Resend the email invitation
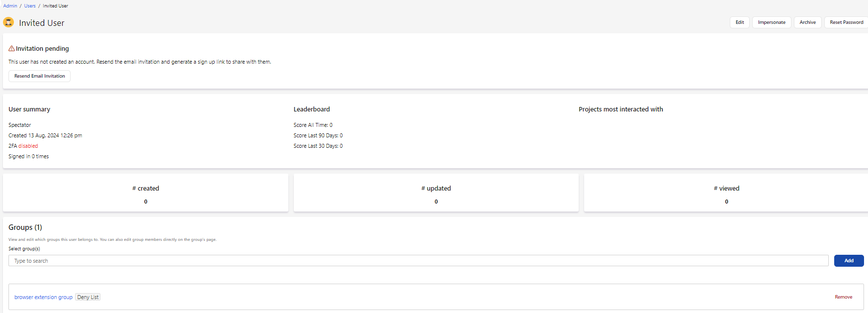Image resolution: width=868 pixels, height=313 pixels. tap(40, 76)
